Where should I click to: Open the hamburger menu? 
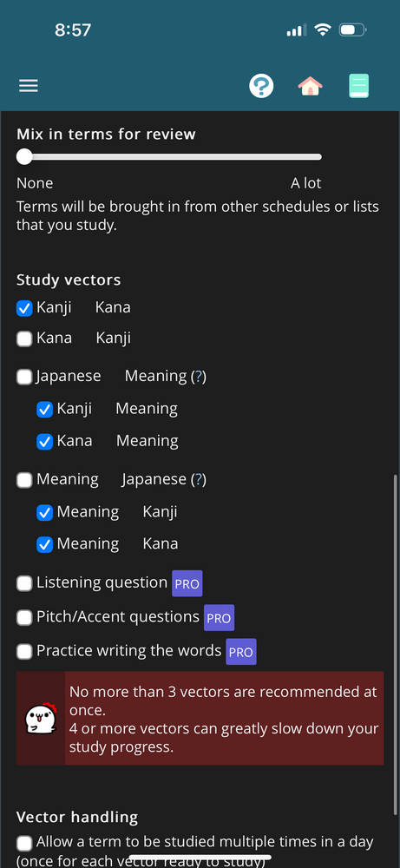click(x=29, y=86)
